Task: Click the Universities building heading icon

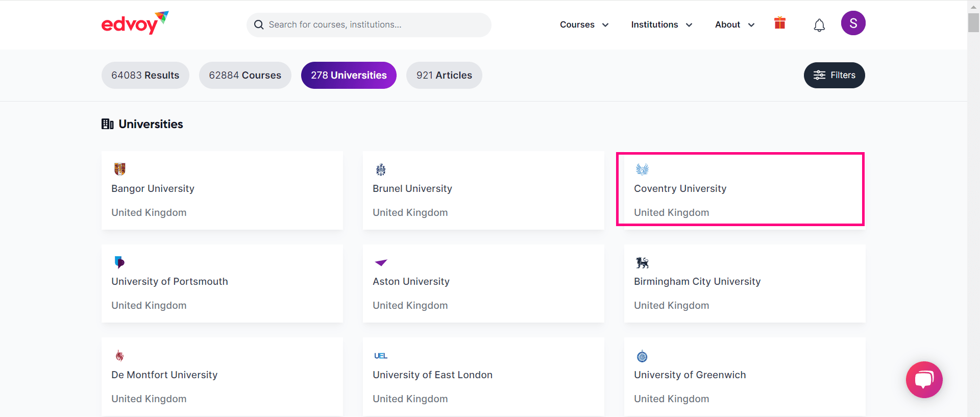Action: coord(108,124)
